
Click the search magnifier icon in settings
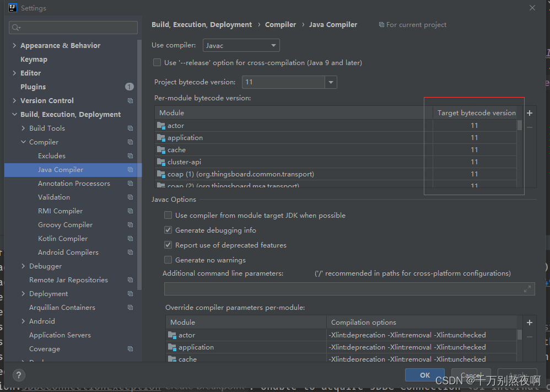[x=16, y=28]
